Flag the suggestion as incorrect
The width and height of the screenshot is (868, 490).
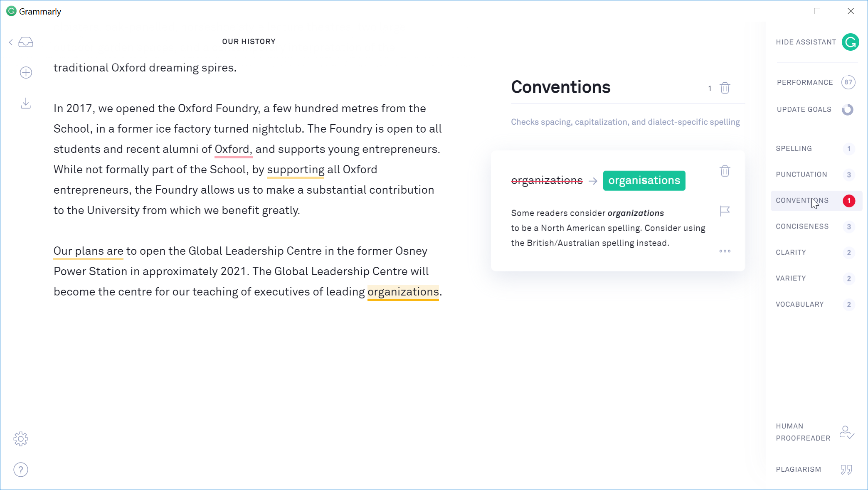coord(725,211)
